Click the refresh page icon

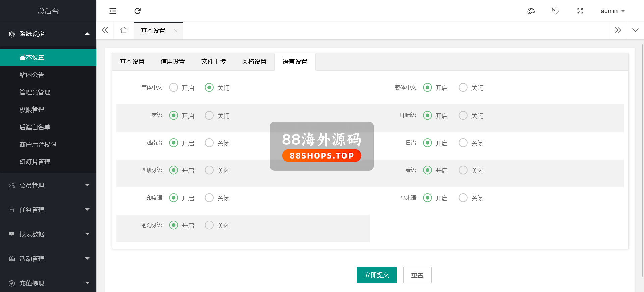137,11
